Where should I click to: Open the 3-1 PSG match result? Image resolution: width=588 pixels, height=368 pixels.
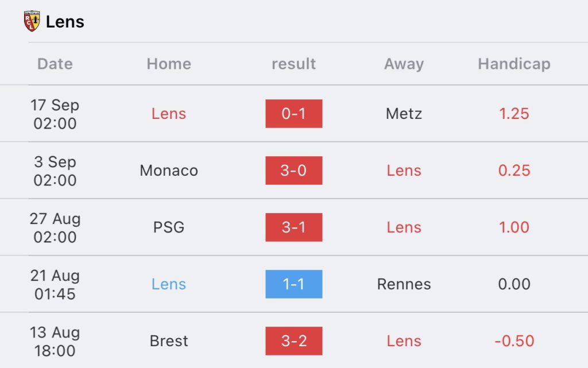[293, 227]
